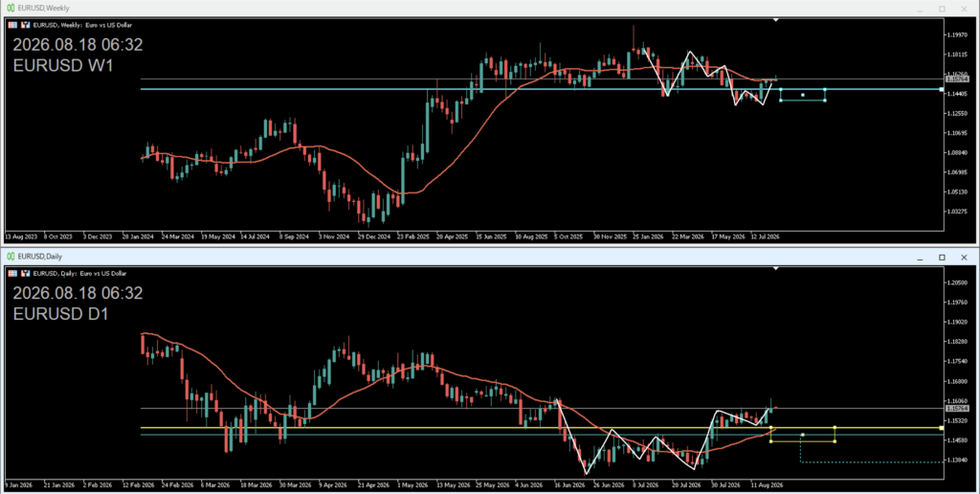Click the 2026.08.18 06:32 timestamp on Daily chart
The image size is (980, 494).
pos(78,293)
